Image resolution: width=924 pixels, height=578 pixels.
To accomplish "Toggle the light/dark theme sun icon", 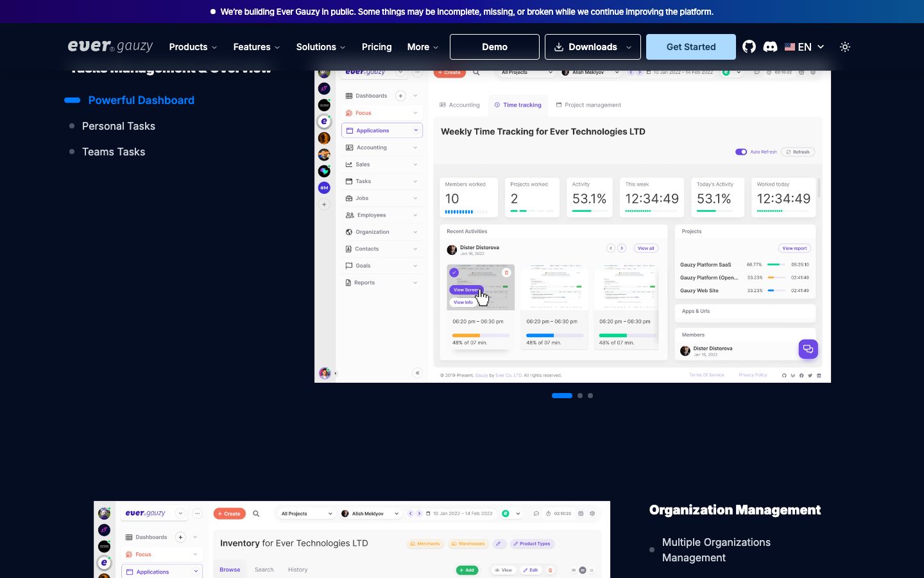I will pyautogui.click(x=845, y=47).
